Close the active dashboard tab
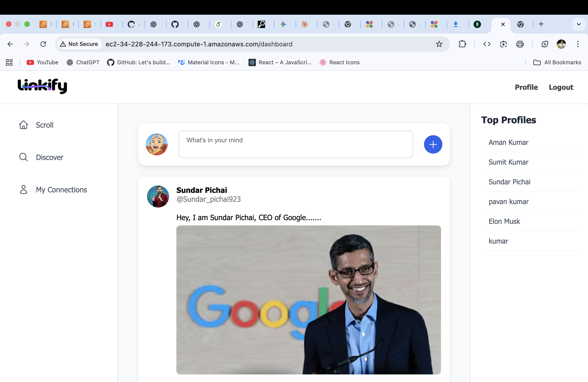Viewport: 588px width, 382px height. [503, 24]
